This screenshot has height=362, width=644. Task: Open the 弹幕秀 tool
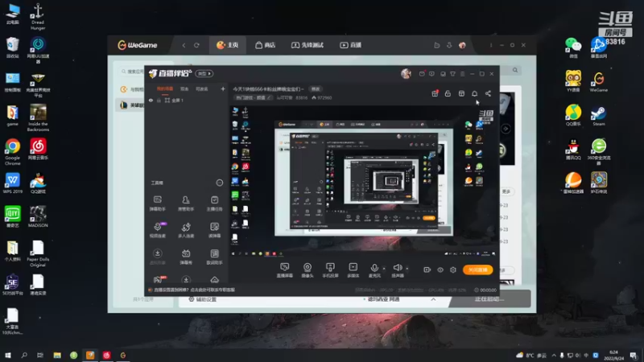[x=186, y=257]
